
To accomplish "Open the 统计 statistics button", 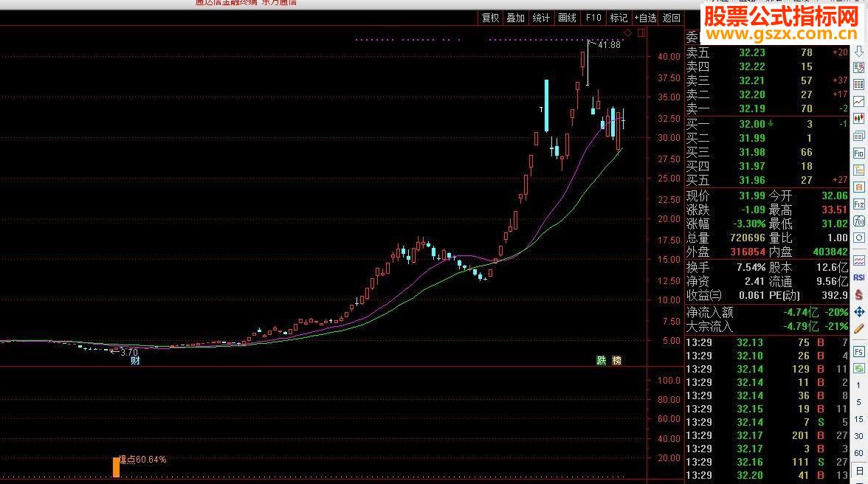I will [541, 18].
